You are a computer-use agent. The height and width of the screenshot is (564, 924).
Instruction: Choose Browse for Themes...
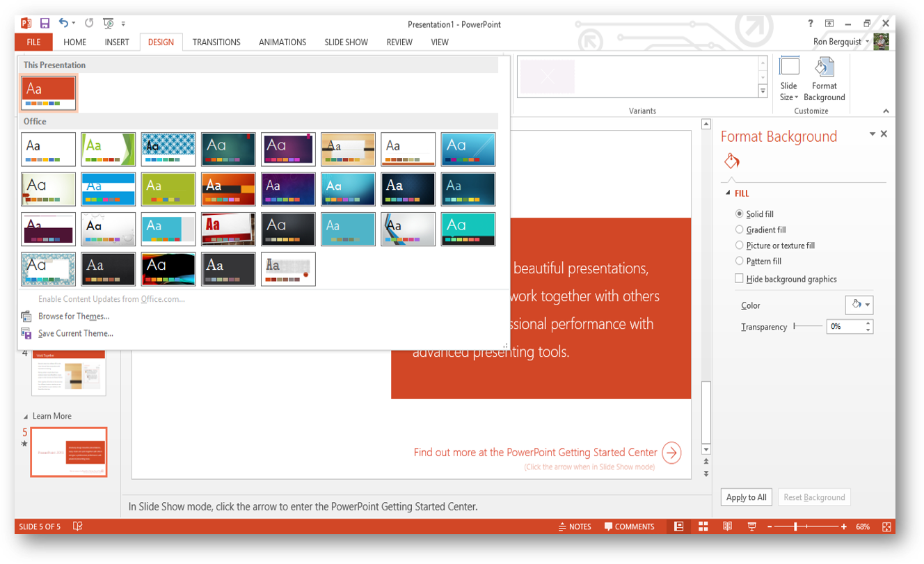[x=74, y=316]
